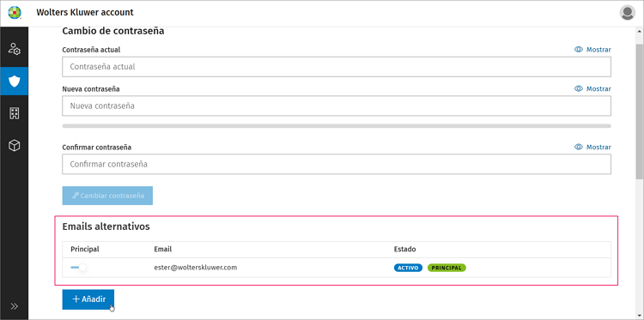This screenshot has width=644, height=320.
Task: Focus the Confirmar contraseña input field
Action: pyautogui.click(x=337, y=164)
